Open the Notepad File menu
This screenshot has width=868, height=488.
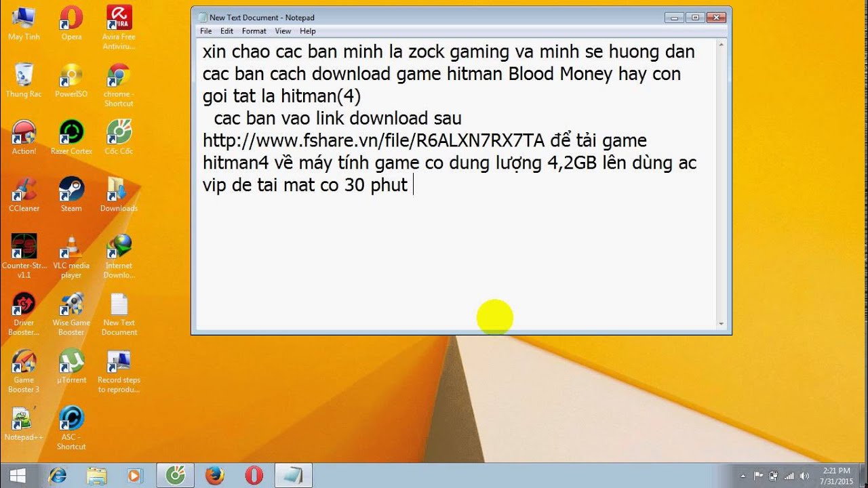(x=205, y=31)
